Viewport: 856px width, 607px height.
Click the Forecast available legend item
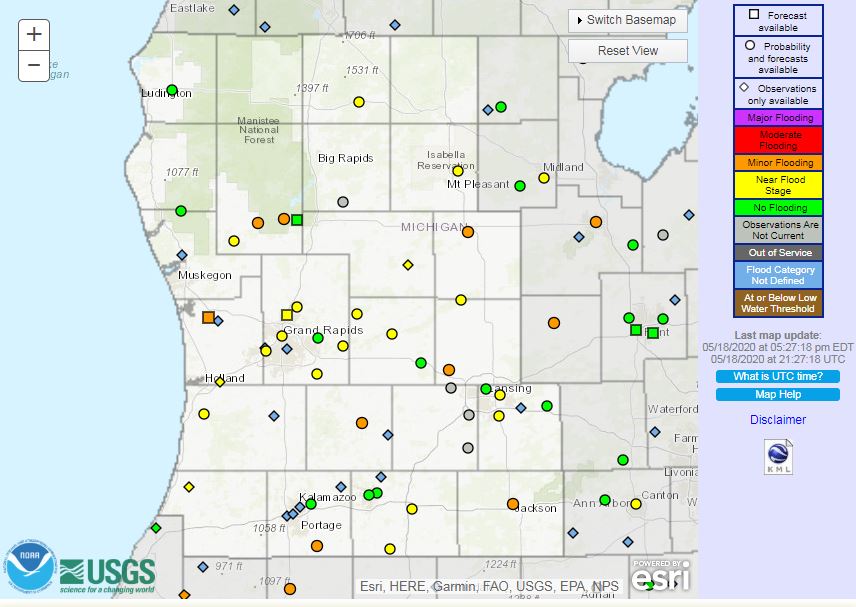point(778,21)
